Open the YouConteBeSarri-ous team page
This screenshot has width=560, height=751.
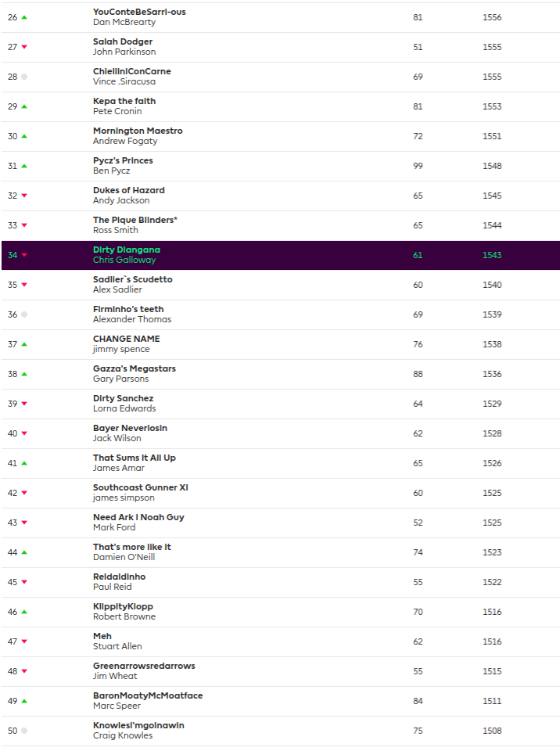coord(139,13)
